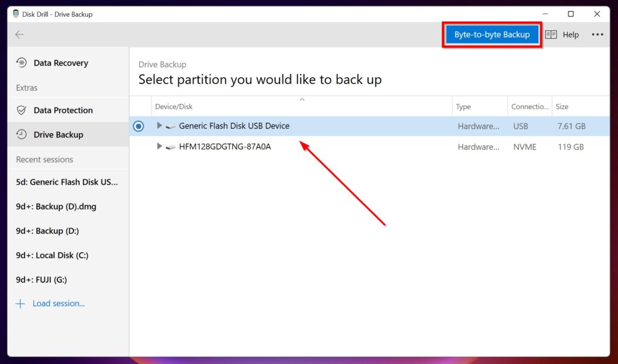Click the back arrow navigation icon
Viewport: 618px width, 364px height.
(x=19, y=34)
